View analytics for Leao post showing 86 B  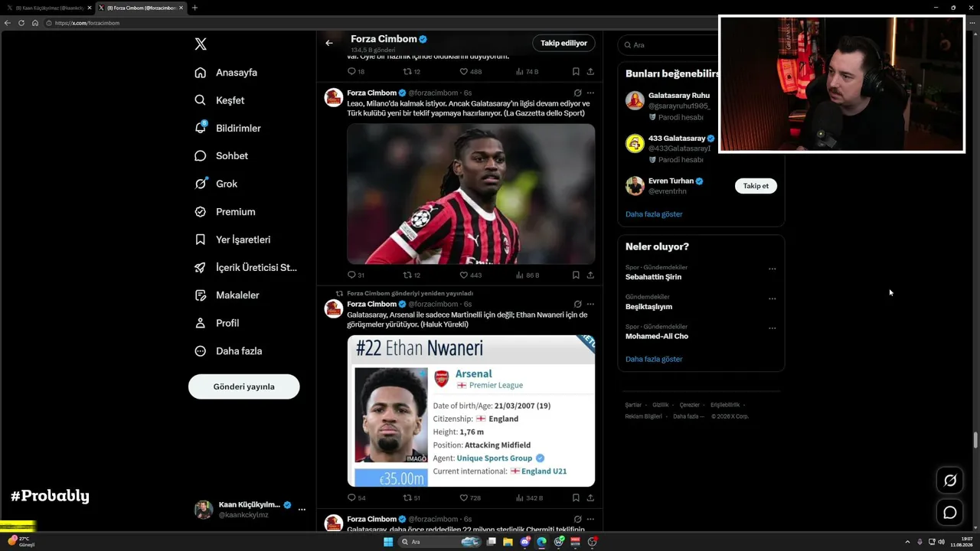pos(527,275)
